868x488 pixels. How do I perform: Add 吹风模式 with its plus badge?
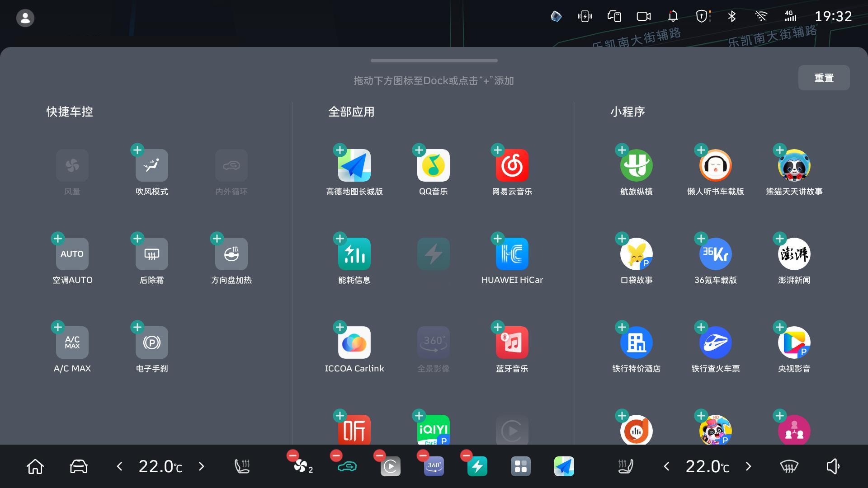(137, 150)
